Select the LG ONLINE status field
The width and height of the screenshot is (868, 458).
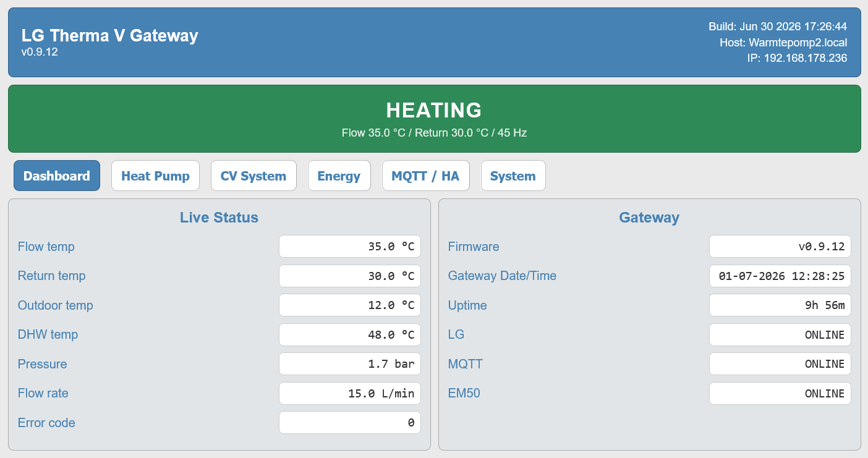point(780,334)
